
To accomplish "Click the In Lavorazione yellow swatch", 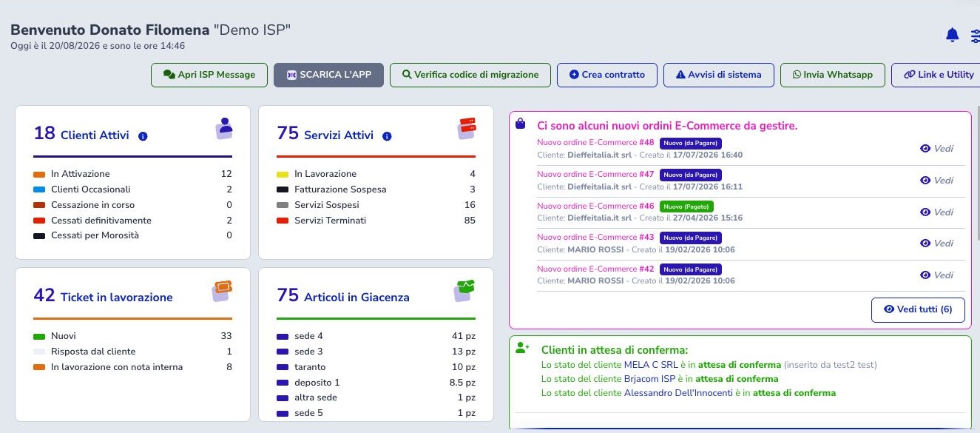I will point(283,175).
